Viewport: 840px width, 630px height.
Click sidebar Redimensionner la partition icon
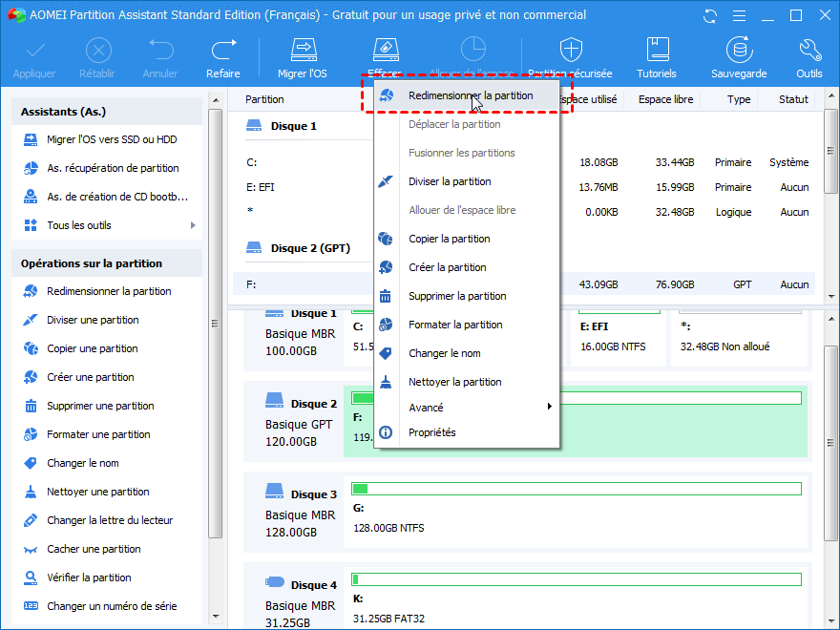pos(31,291)
